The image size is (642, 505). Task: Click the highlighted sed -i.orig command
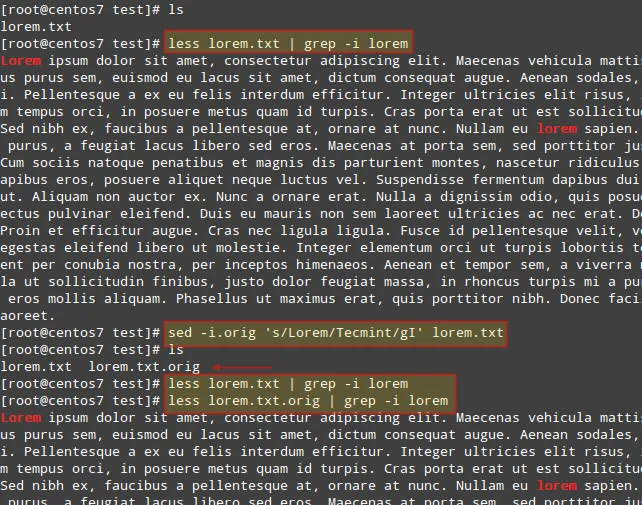click(x=335, y=333)
